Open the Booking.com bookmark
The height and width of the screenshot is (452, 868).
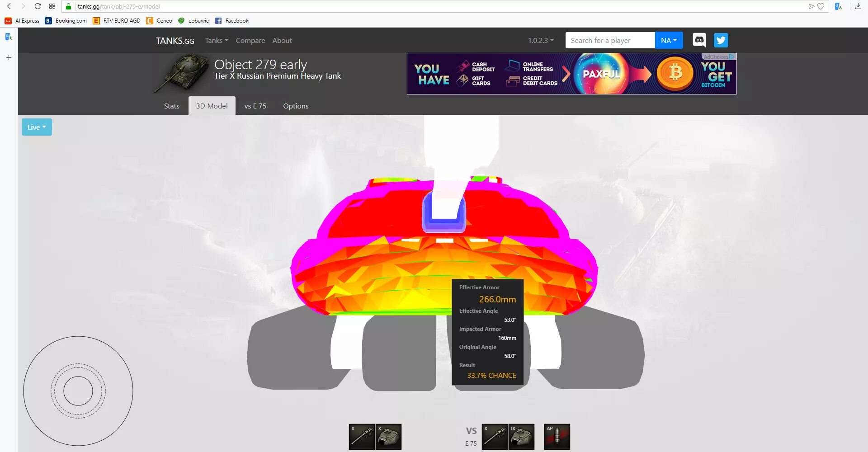click(x=66, y=21)
